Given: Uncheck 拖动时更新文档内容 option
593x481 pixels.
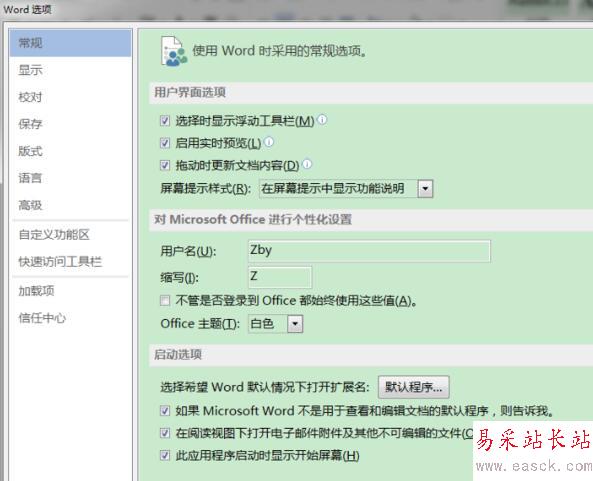Looking at the screenshot, I should pyautogui.click(x=165, y=165).
